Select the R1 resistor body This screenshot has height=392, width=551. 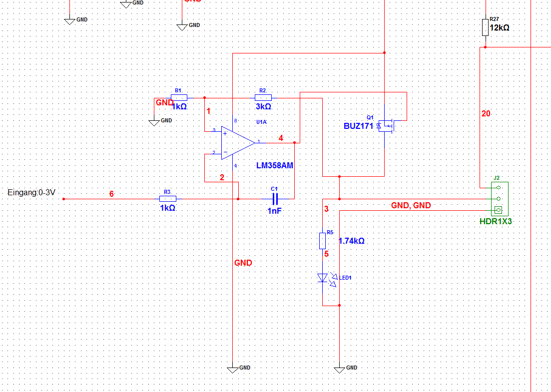pyautogui.click(x=179, y=98)
